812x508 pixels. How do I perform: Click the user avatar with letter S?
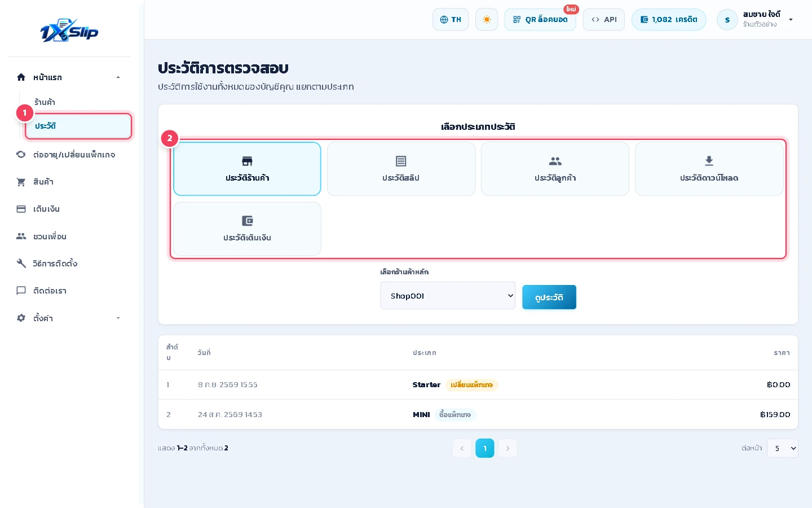(727, 20)
